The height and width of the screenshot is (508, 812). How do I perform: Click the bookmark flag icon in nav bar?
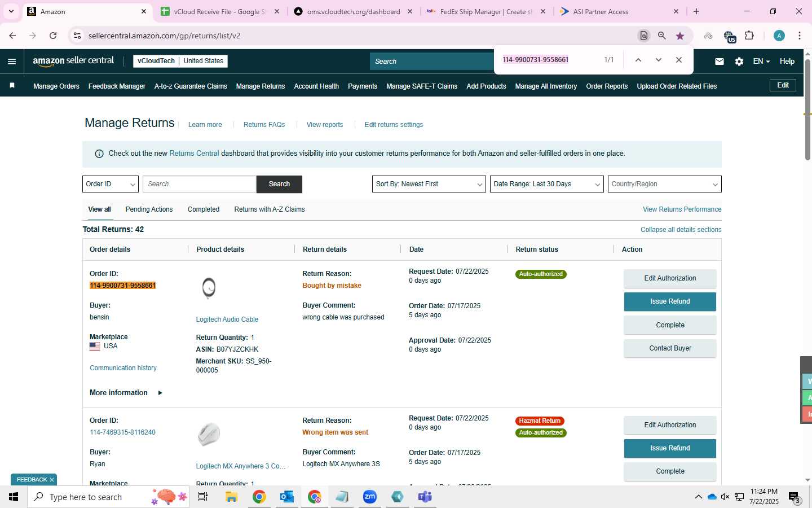pyautogui.click(x=12, y=86)
